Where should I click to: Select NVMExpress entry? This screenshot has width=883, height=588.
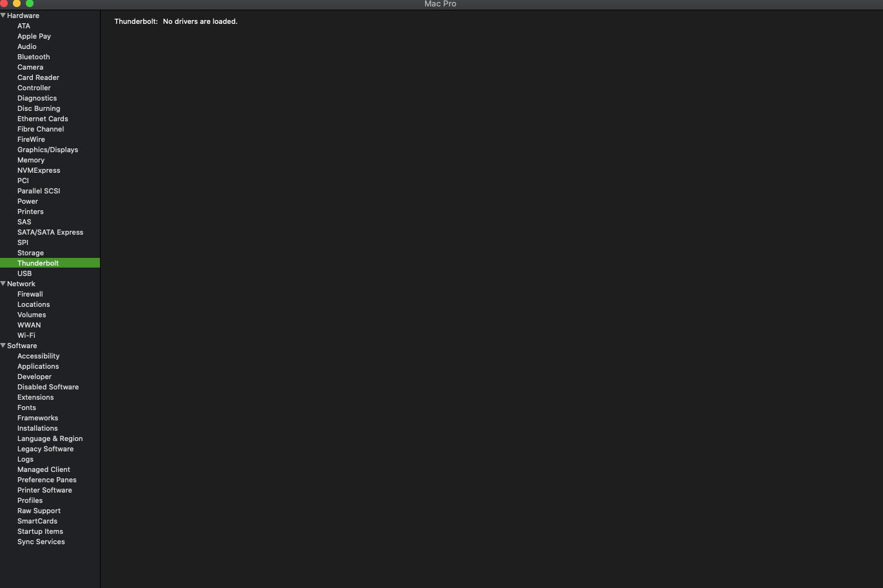[x=39, y=170]
